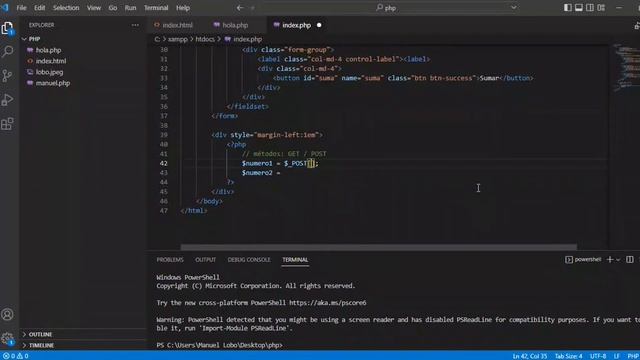Toggle the primary side bar layout icon
The width and height of the screenshot is (640, 360).
[567, 8]
